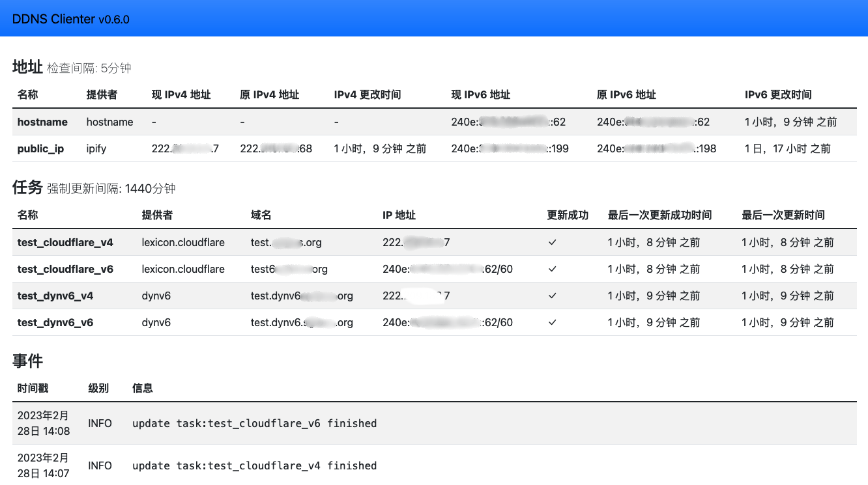Click dynv6 provider in test_dynv6_v4 row
The height and width of the screenshot is (485, 868).
(156, 296)
